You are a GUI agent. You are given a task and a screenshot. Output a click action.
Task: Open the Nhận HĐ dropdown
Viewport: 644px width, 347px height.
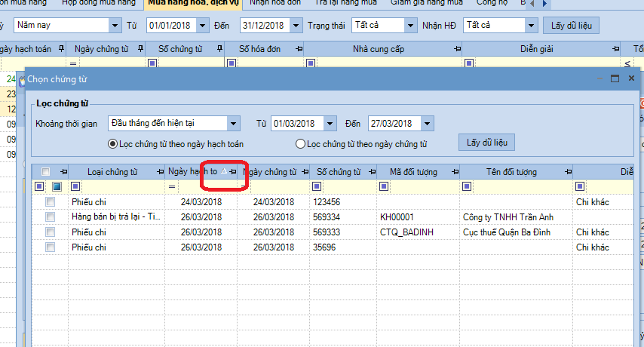coord(531,26)
